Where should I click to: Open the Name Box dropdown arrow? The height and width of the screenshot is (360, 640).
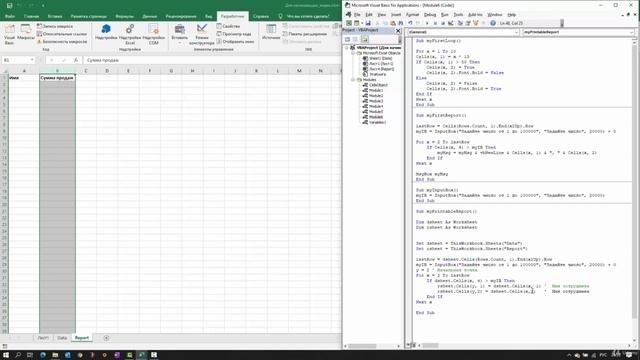32,60
